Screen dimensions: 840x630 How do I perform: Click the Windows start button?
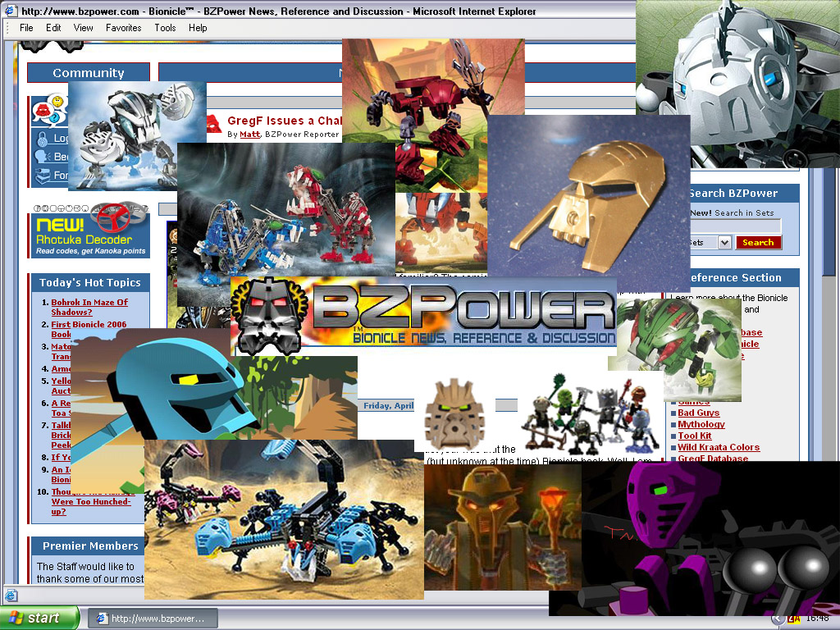[x=39, y=618]
